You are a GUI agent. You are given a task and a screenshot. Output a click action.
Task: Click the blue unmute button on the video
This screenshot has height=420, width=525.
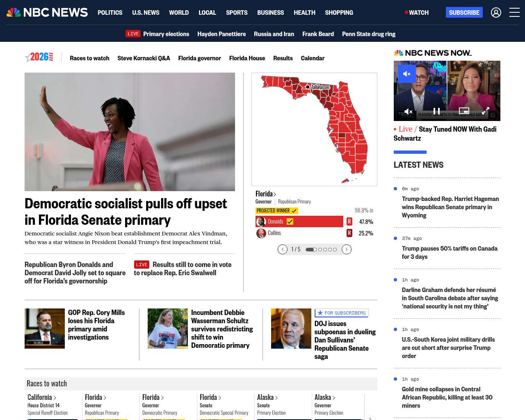click(406, 74)
